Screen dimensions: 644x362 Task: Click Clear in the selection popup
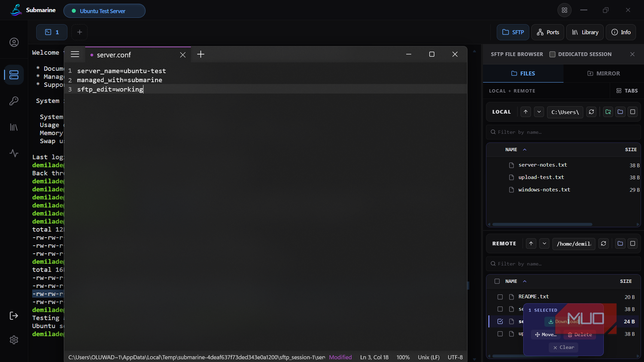[x=564, y=347]
